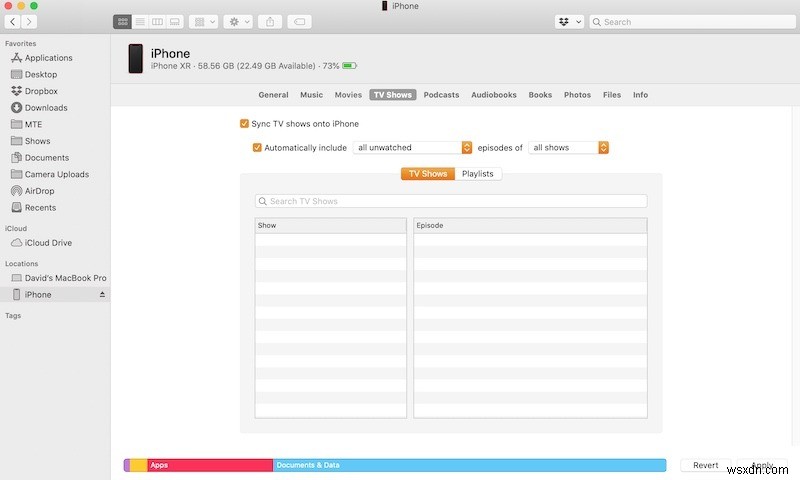Click the Search TV Shows field
This screenshot has width=800, height=480.
pyautogui.click(x=451, y=201)
